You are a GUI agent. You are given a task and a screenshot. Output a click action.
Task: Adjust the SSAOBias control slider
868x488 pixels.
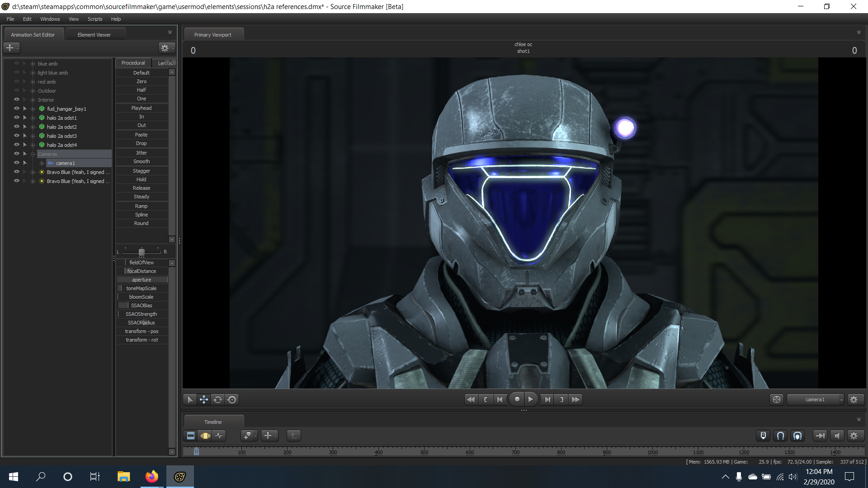tap(142, 305)
